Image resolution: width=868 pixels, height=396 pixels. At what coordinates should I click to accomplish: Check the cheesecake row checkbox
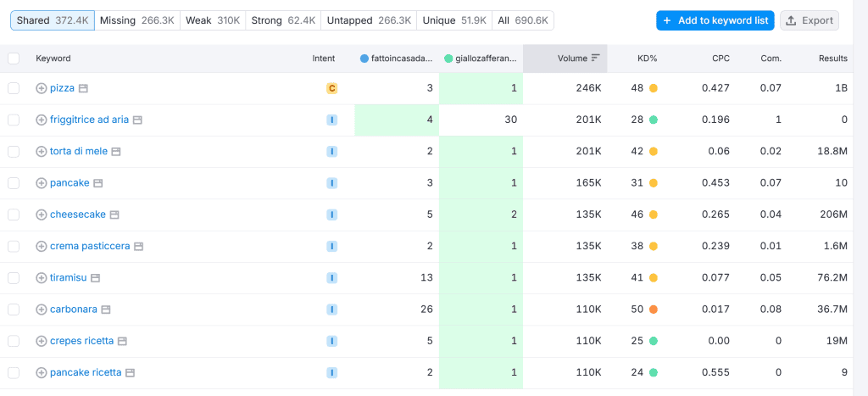[14, 215]
